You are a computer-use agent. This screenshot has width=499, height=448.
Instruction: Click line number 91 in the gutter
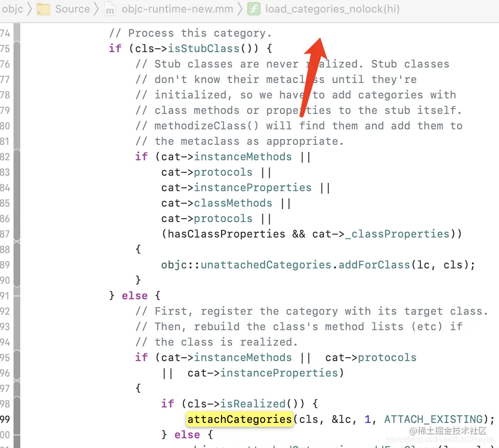point(5,296)
